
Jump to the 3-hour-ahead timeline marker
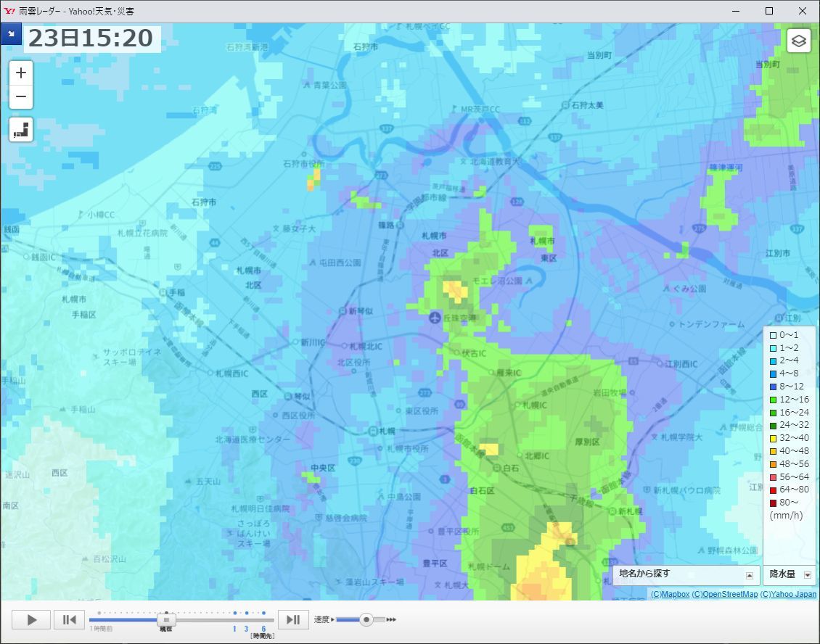point(246,629)
